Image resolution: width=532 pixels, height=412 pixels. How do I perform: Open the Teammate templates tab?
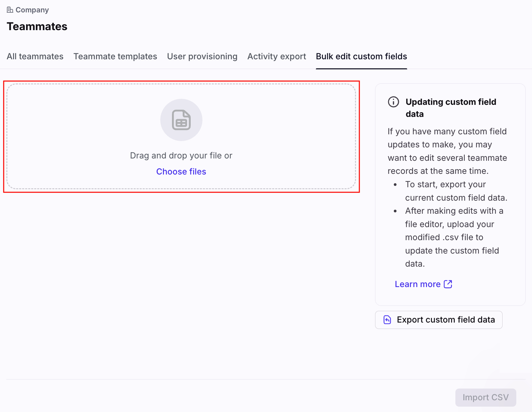click(x=115, y=56)
